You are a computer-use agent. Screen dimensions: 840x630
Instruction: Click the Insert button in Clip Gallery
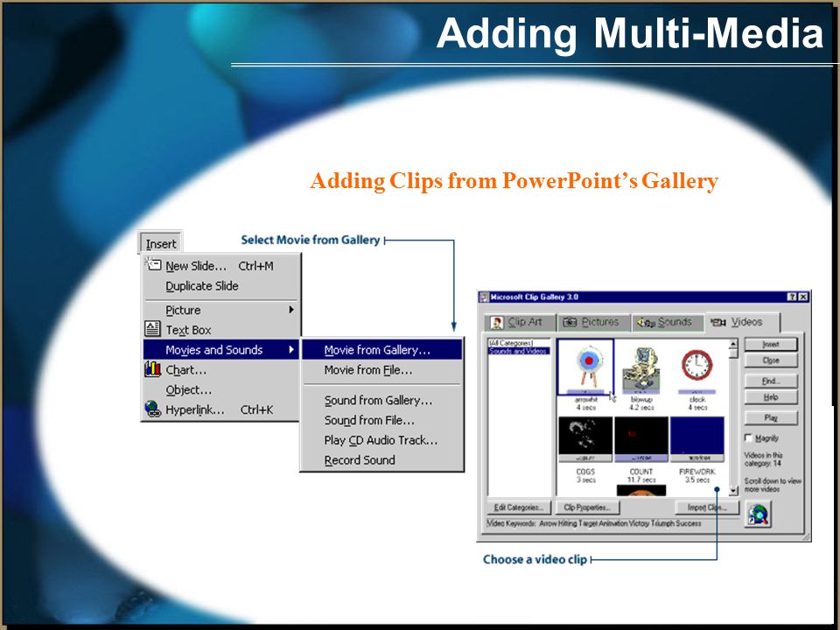click(771, 345)
